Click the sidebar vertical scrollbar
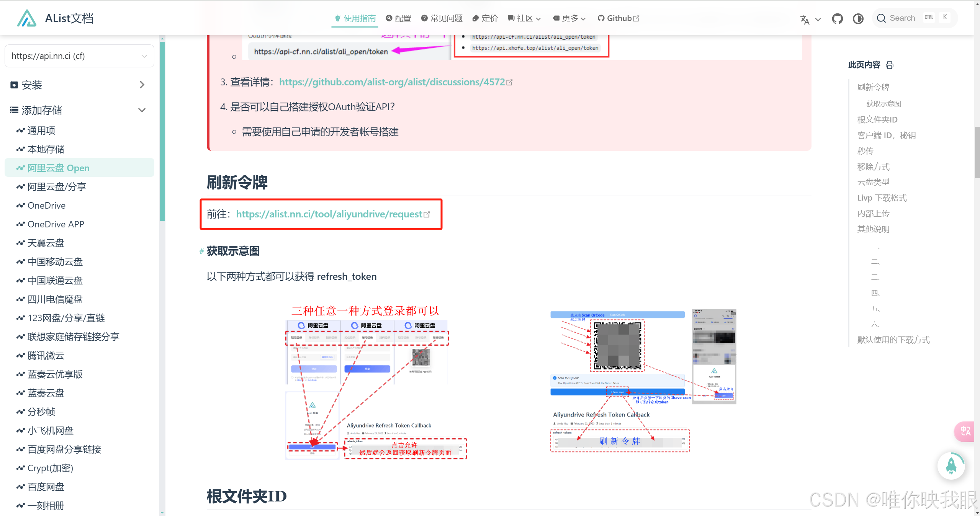This screenshot has height=516, width=980. [162, 130]
